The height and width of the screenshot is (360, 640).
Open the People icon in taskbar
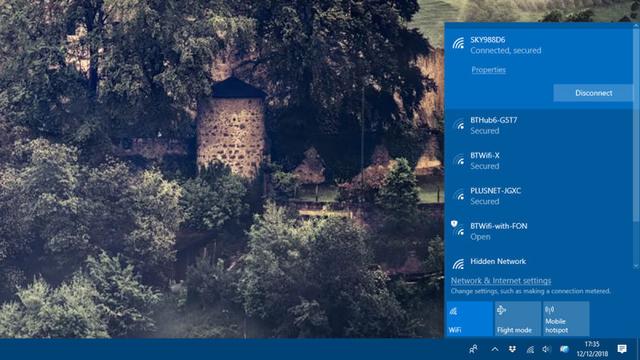[473, 349]
